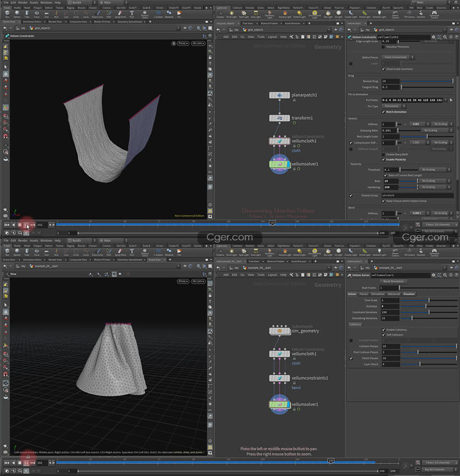The image size is (460, 476).
Task: Click the Environment Light shelf tool in top window
Action: 315,14
